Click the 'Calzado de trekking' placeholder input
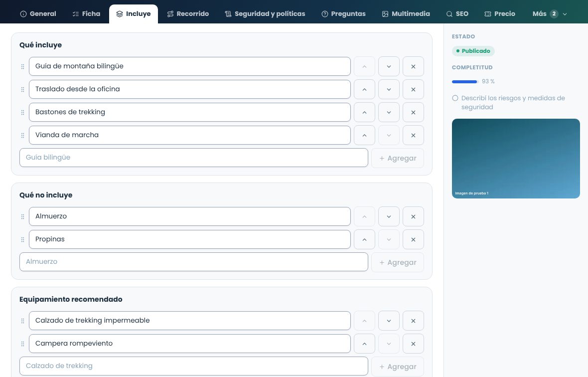 click(193, 366)
